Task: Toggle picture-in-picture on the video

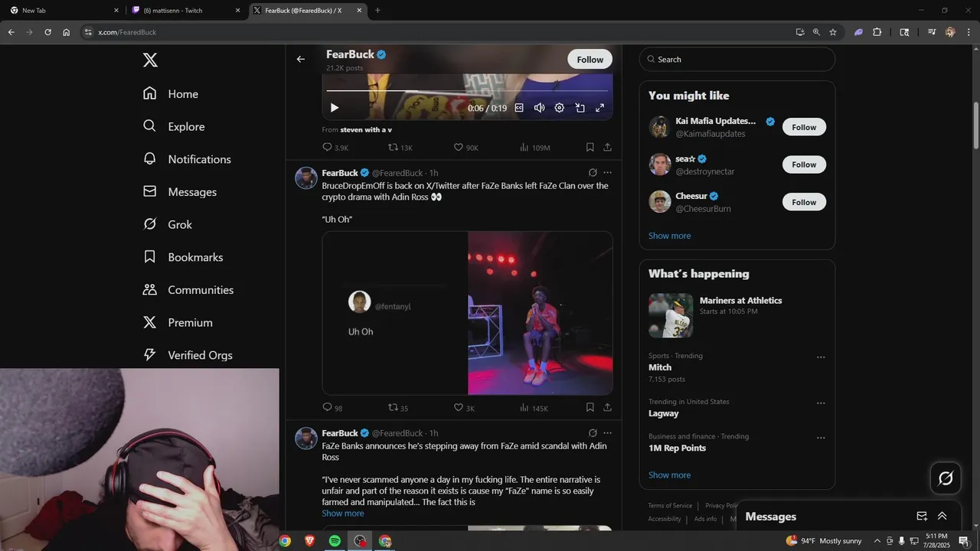Action: pos(580,108)
